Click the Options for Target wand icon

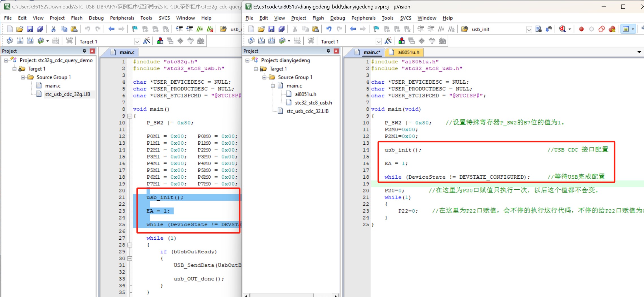coord(388,41)
